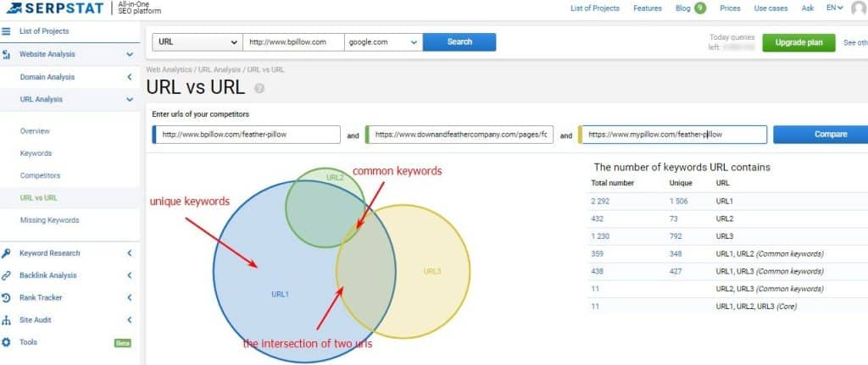
Task: Click the green Upgrade plan button
Action: tap(798, 42)
